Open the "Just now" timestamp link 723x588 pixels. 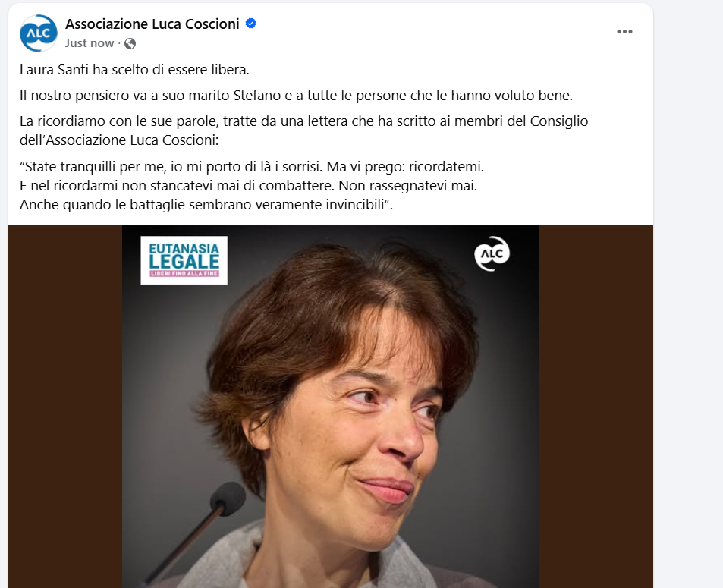[90, 43]
